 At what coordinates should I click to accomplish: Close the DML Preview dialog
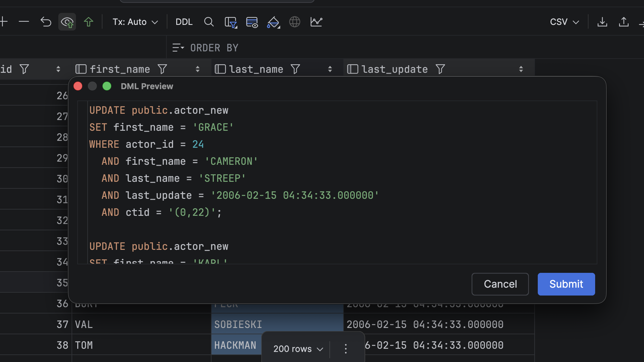point(78,86)
